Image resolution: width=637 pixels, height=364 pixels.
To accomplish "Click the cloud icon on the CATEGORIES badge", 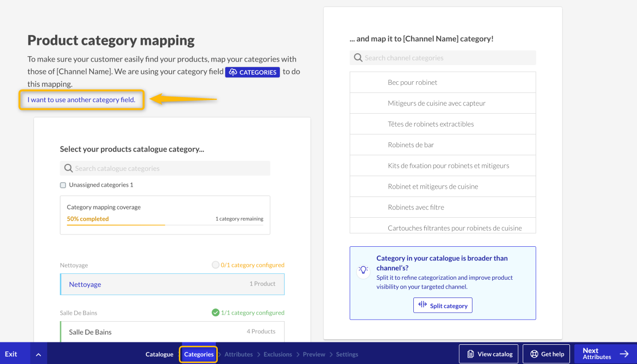I will pos(233,72).
